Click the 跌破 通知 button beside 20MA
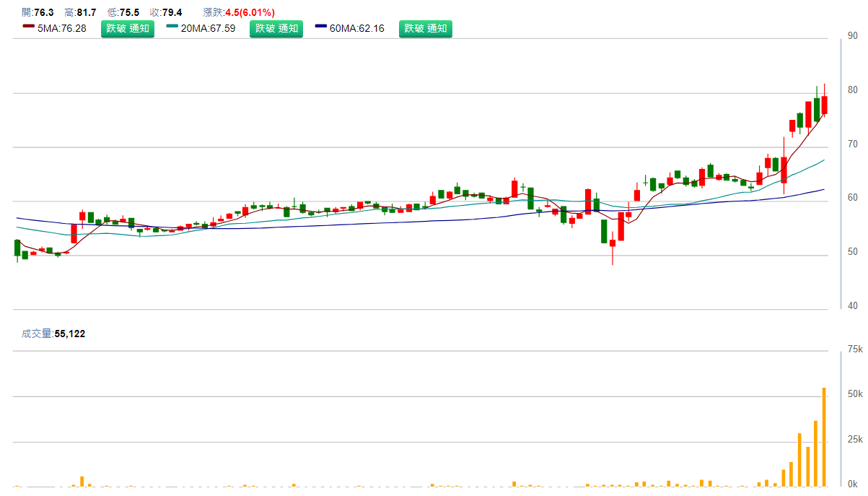868x496 pixels. point(277,29)
